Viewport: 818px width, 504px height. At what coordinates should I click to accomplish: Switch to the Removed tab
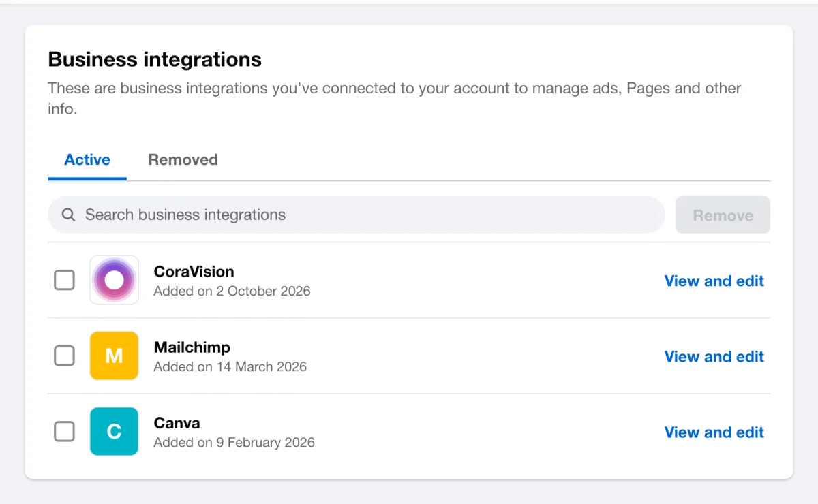183,160
